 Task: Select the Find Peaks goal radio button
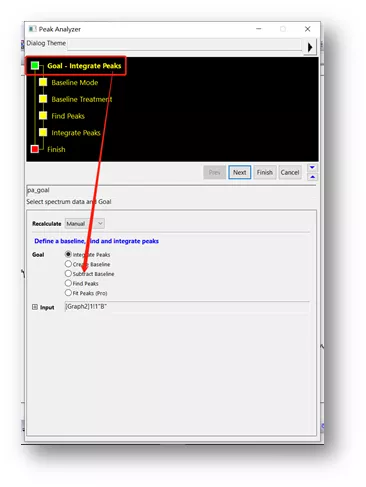coord(68,283)
